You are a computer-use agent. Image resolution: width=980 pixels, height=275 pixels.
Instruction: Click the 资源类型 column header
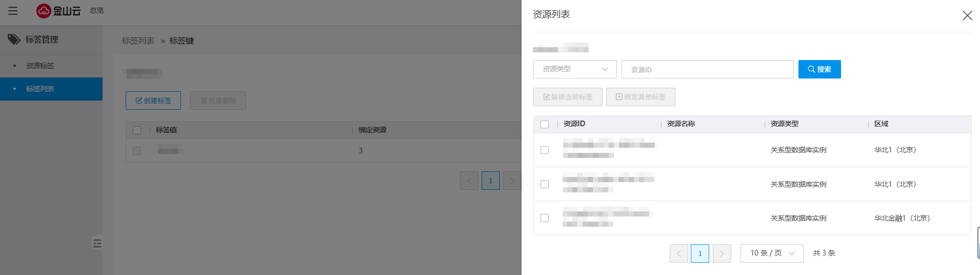(x=785, y=124)
